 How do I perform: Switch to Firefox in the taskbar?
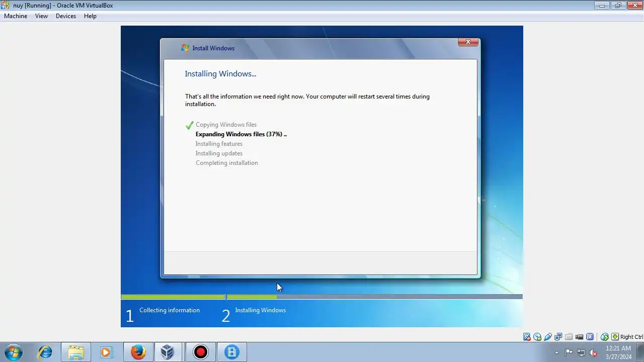pyautogui.click(x=138, y=352)
